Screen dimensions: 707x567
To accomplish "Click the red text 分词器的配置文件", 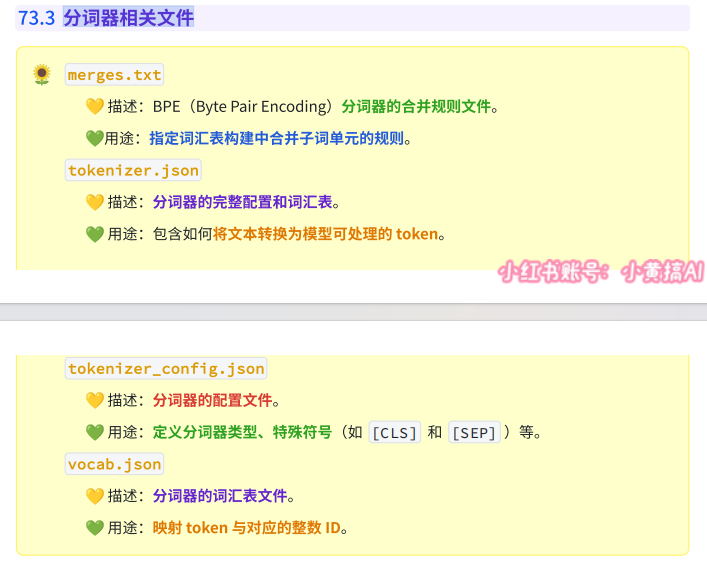I will (x=212, y=400).
